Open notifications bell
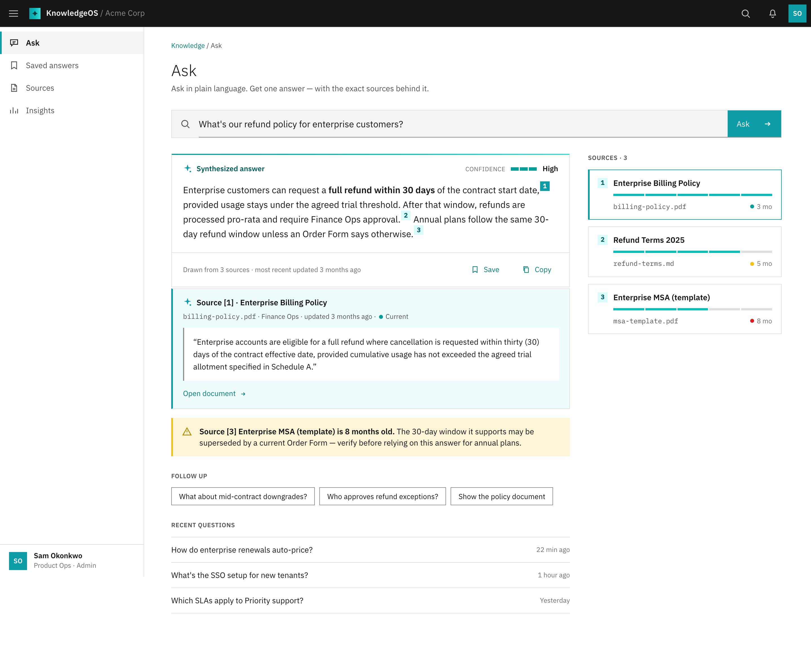 pos(772,14)
